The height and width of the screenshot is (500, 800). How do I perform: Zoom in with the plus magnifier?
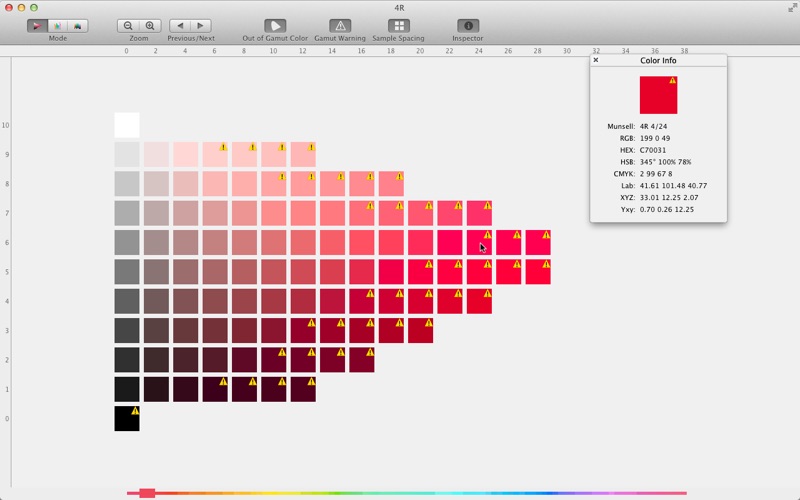150,26
